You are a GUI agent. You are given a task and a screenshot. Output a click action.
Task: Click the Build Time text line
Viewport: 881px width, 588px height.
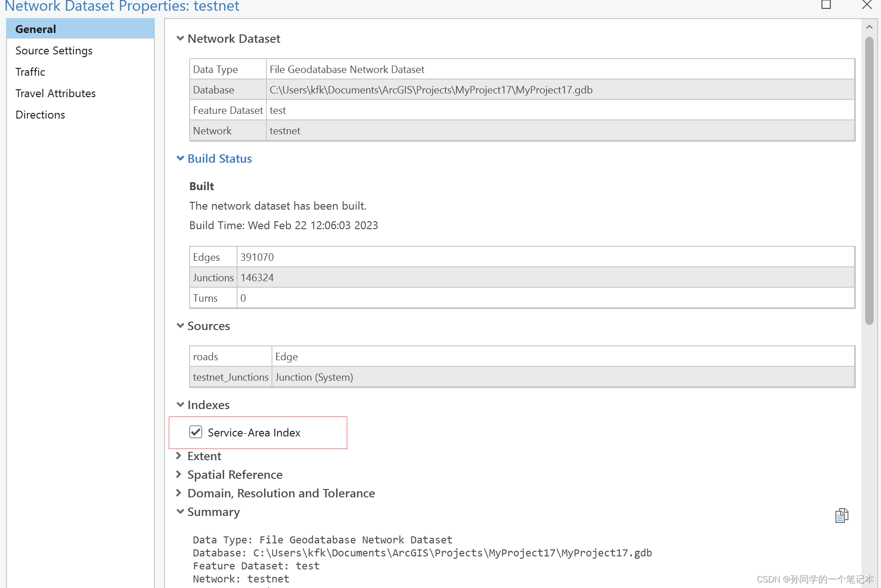284,225
